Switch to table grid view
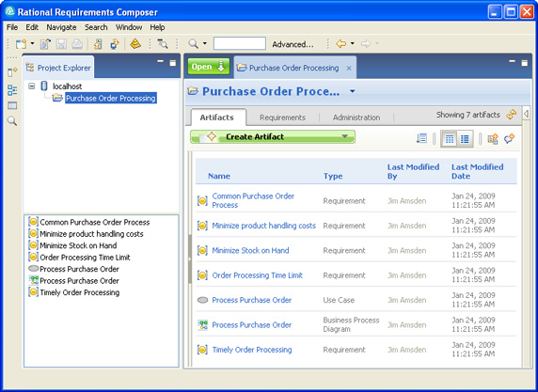The image size is (538, 392). pyautogui.click(x=450, y=139)
